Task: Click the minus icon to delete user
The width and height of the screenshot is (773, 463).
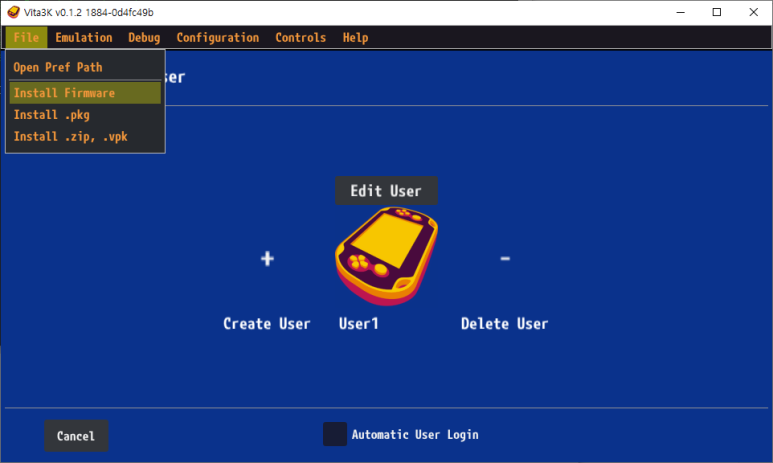Action: pos(505,258)
